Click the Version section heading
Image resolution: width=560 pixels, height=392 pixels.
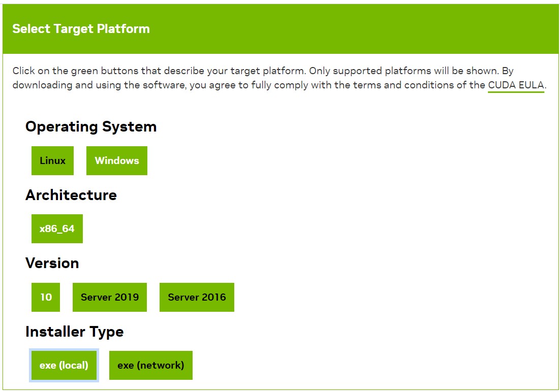[x=52, y=263]
